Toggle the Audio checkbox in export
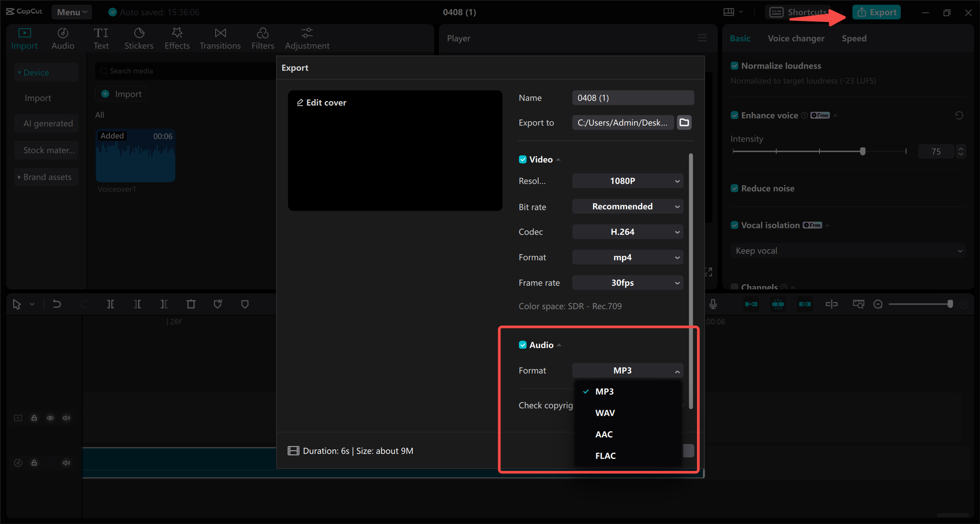 pos(522,344)
